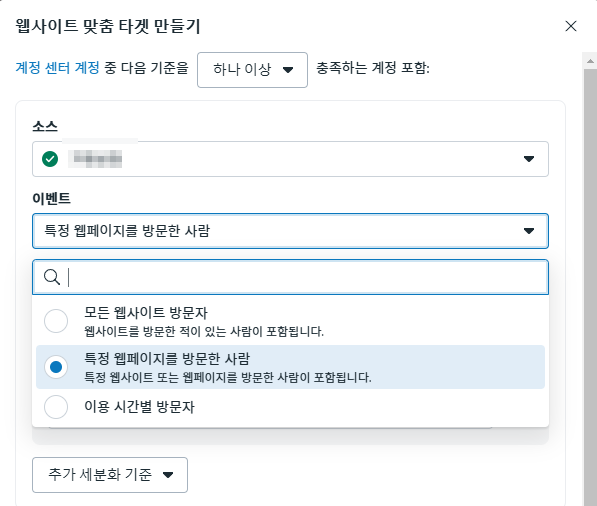Select 특정 웹페이지를 방문한 사람 radio button

pyautogui.click(x=56, y=367)
